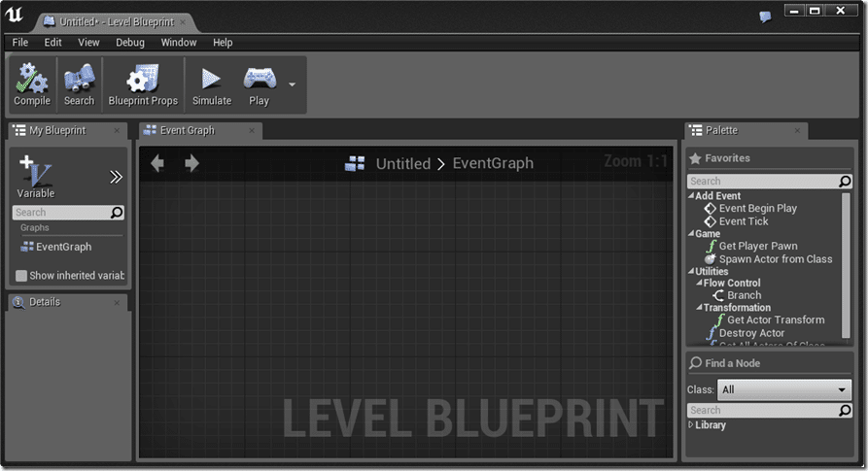
Task: Click the Untitled breadcrumb link
Action: [x=403, y=163]
